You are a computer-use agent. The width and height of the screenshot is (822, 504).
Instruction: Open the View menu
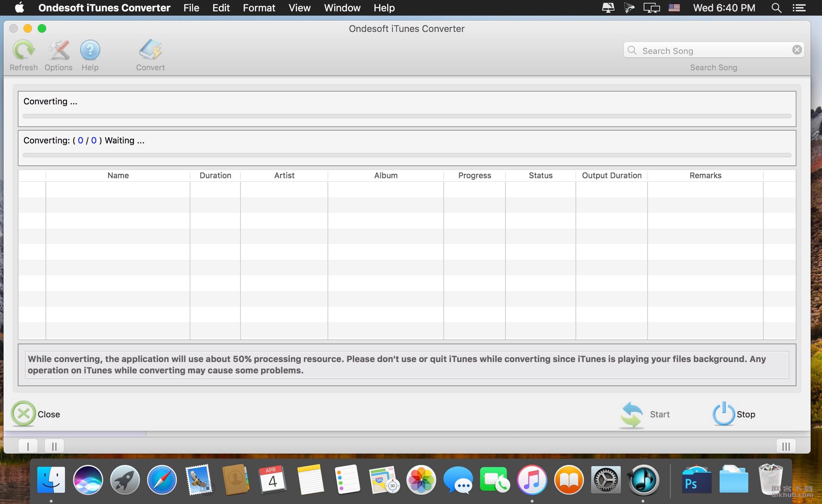(299, 8)
